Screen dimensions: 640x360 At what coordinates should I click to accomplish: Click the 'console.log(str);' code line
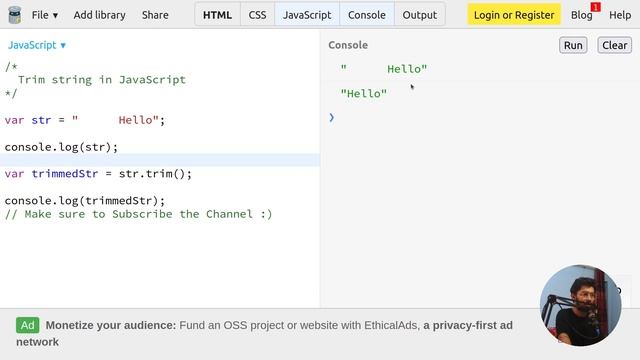click(61, 147)
